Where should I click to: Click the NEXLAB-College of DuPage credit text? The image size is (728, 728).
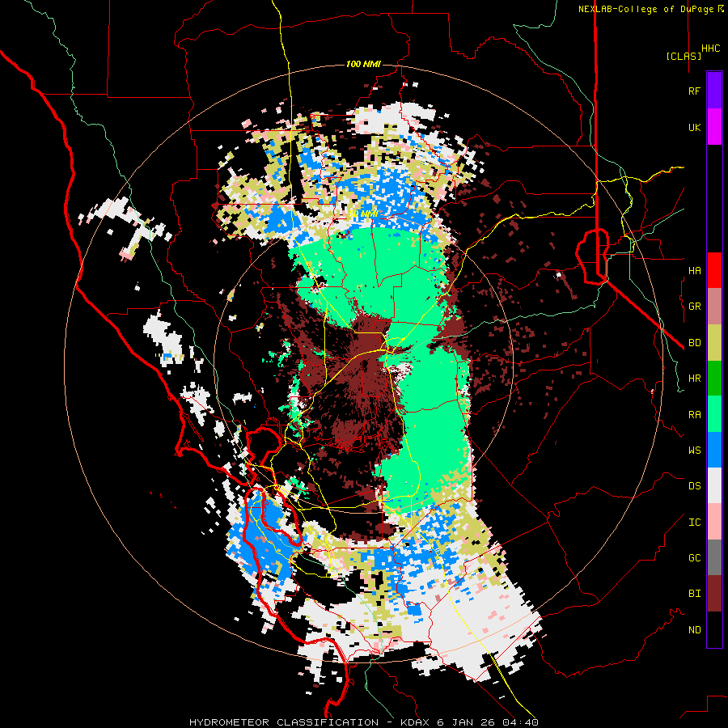tap(645, 9)
